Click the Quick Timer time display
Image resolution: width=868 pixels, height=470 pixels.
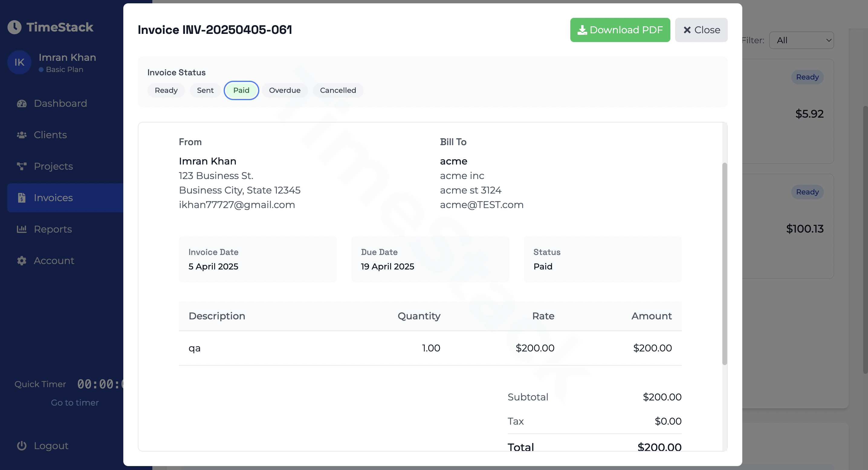pyautogui.click(x=100, y=384)
